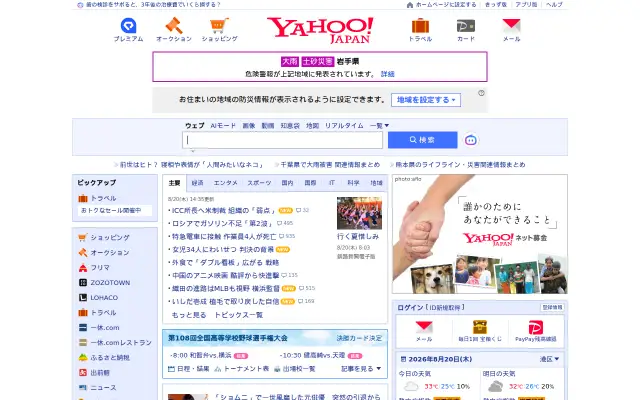
Task: Click the festival news photo thumbnail
Action: (359, 213)
